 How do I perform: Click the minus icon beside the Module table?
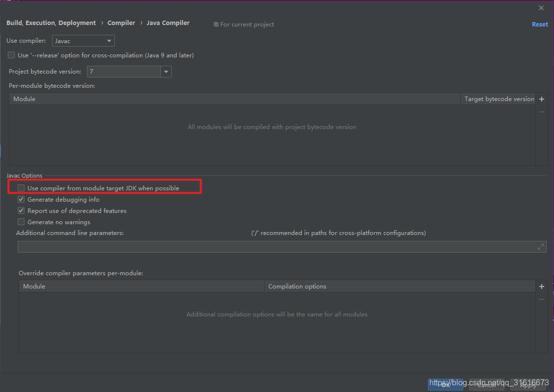pyautogui.click(x=541, y=111)
